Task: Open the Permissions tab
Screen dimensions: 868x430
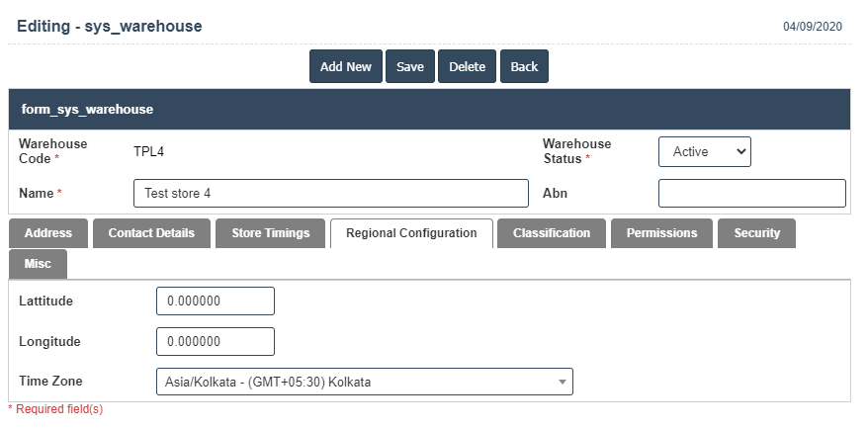Action: (x=661, y=233)
